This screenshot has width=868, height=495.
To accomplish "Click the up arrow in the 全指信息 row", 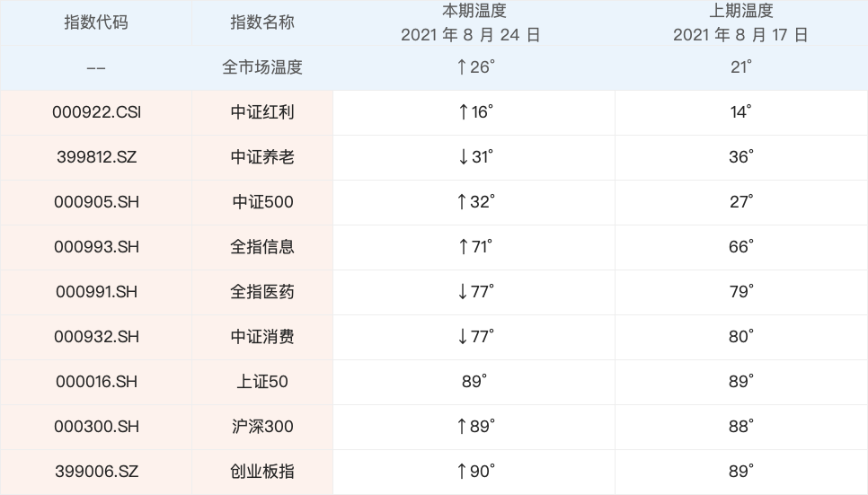I will pos(463,247).
